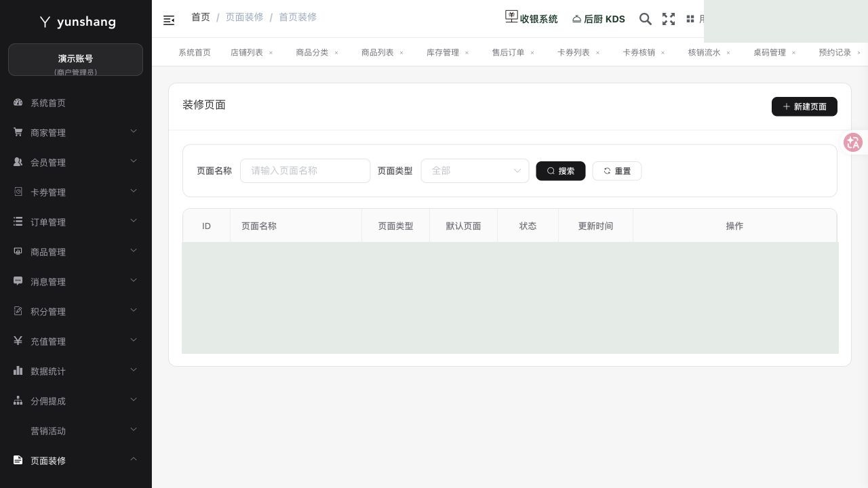
Task: Close the 核销流水 tab
Action: tap(728, 53)
